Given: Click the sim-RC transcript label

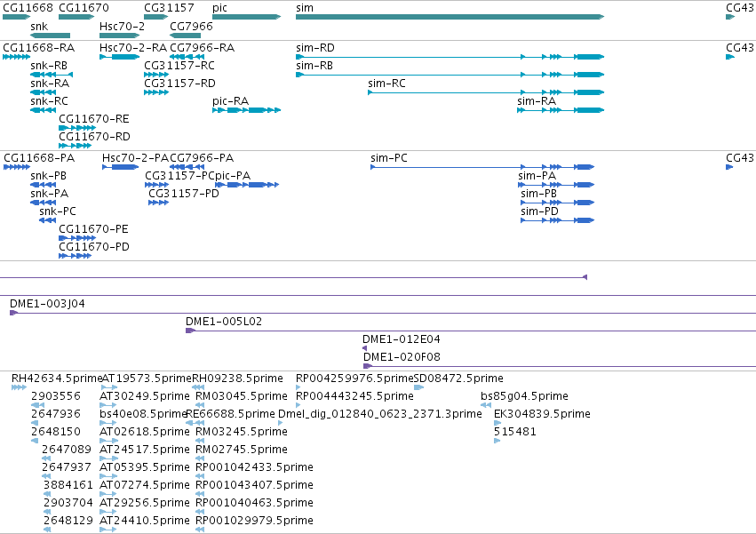Looking at the screenshot, I should coord(386,84).
